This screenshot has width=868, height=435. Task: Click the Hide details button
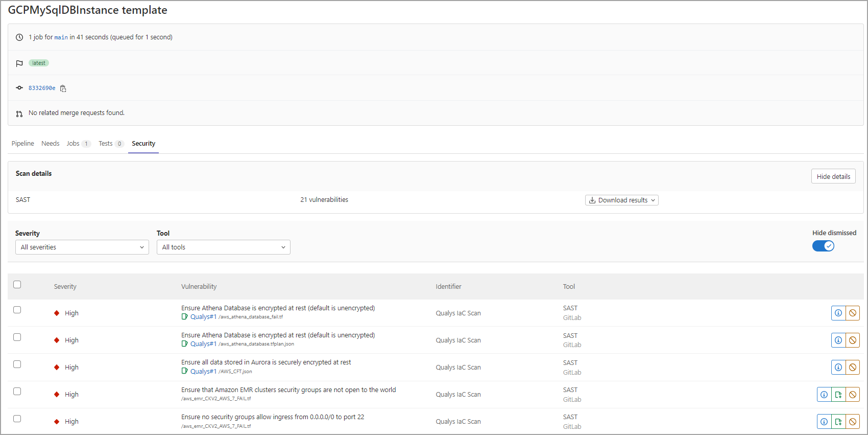click(x=833, y=176)
